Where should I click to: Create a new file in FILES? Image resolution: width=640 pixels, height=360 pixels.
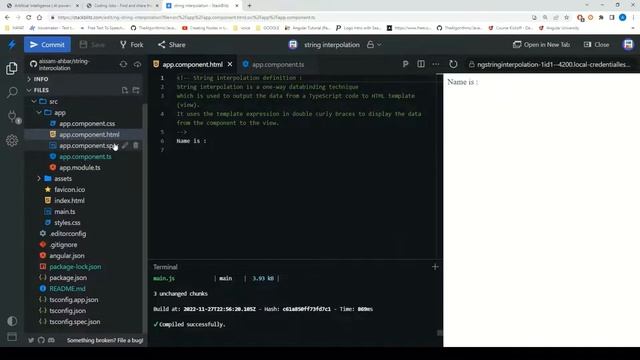pyautogui.click(x=125, y=90)
